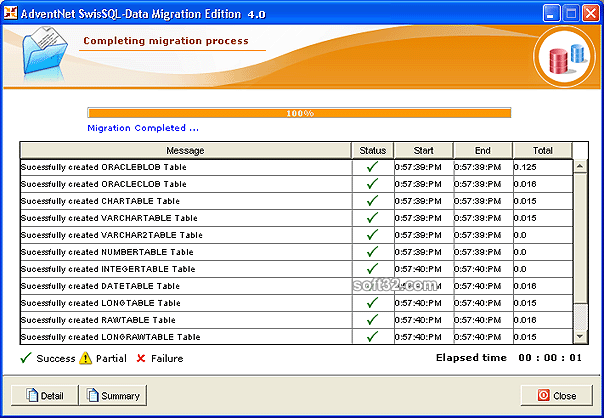
Task: Select 'Sucessfully created ORACLEBLOB Table' message
Action: click(104, 167)
